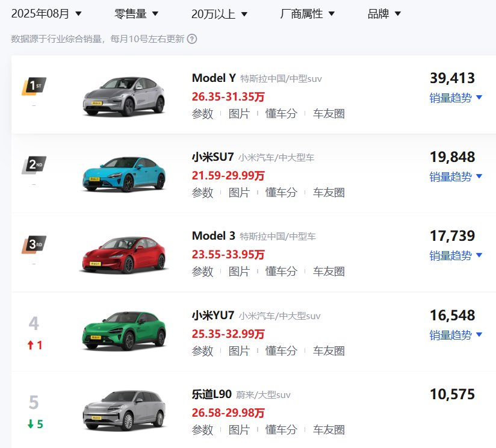Show 销量趋势 for 小米YU7
Viewport: 496px width, 448px height.
456,335
